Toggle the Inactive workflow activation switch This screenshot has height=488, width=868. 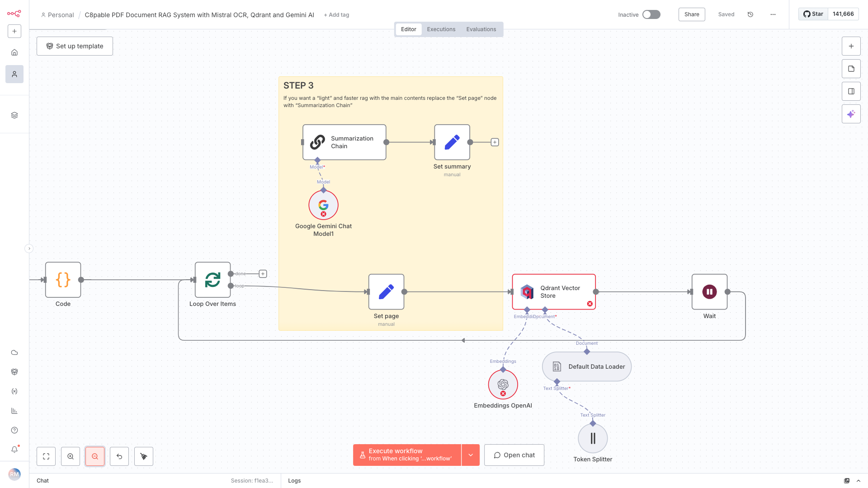coord(651,14)
